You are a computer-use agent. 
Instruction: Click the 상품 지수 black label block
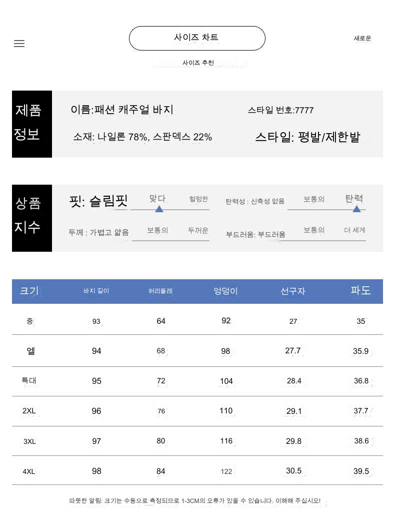tap(32, 218)
